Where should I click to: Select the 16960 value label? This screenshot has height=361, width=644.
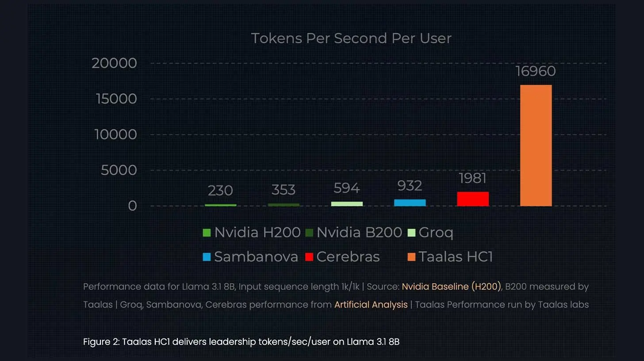(536, 71)
